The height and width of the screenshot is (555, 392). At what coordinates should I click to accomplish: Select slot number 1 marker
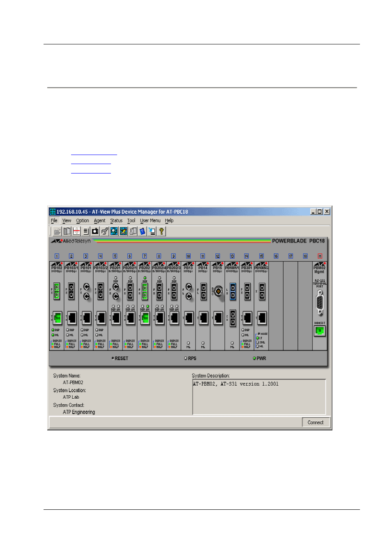[57, 256]
